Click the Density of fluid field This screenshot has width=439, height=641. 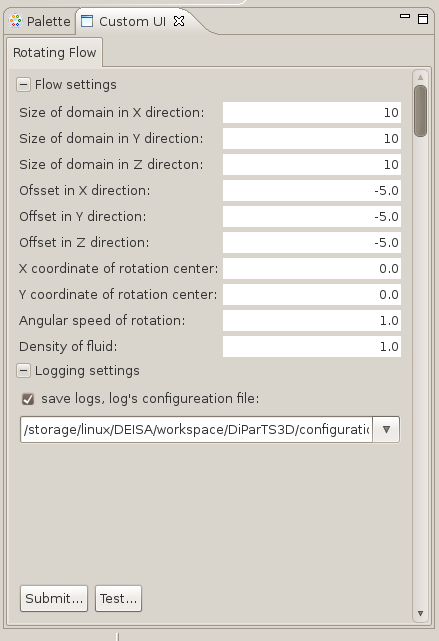click(311, 347)
